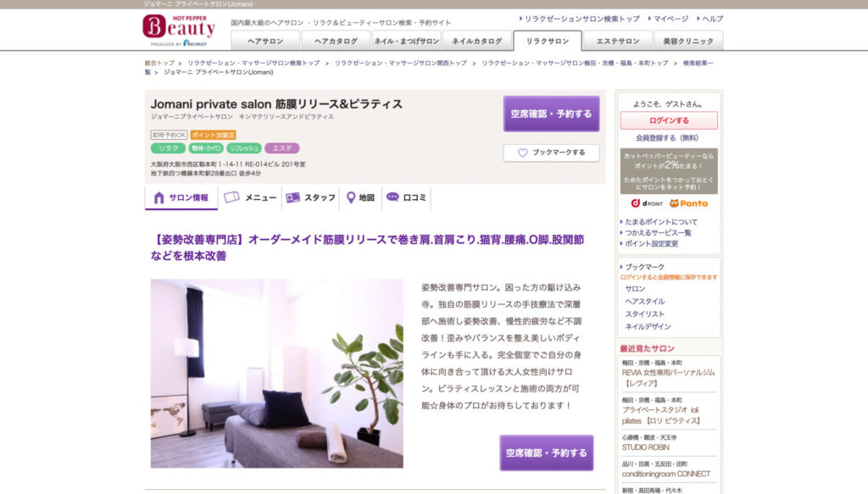
Task: Select the green リラク tag
Action: click(169, 148)
